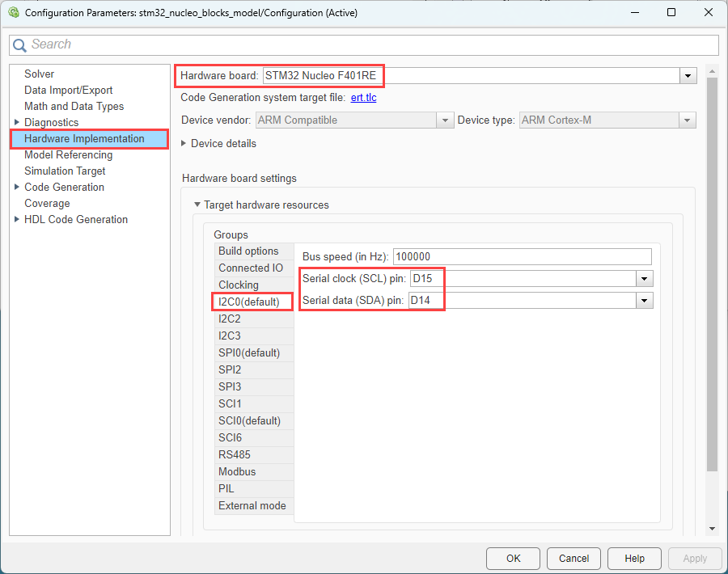Screen dimensions: 728x574
Task: Expand the Diagnostics tree node
Action: [x=17, y=122]
